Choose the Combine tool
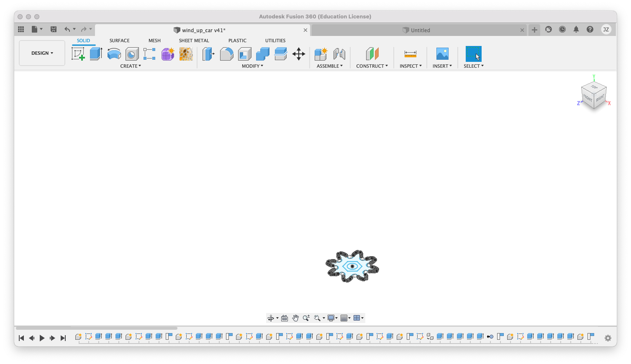The height and width of the screenshot is (364, 631). pos(263,54)
